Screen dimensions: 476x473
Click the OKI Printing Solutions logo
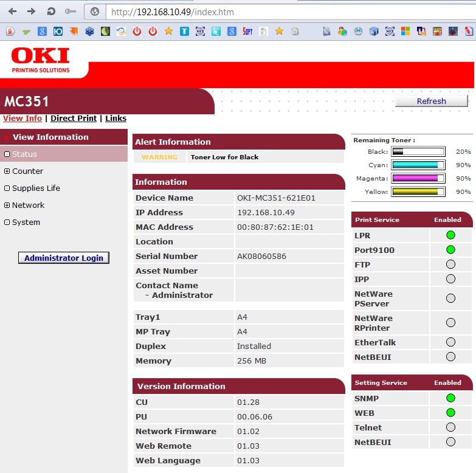pos(40,60)
